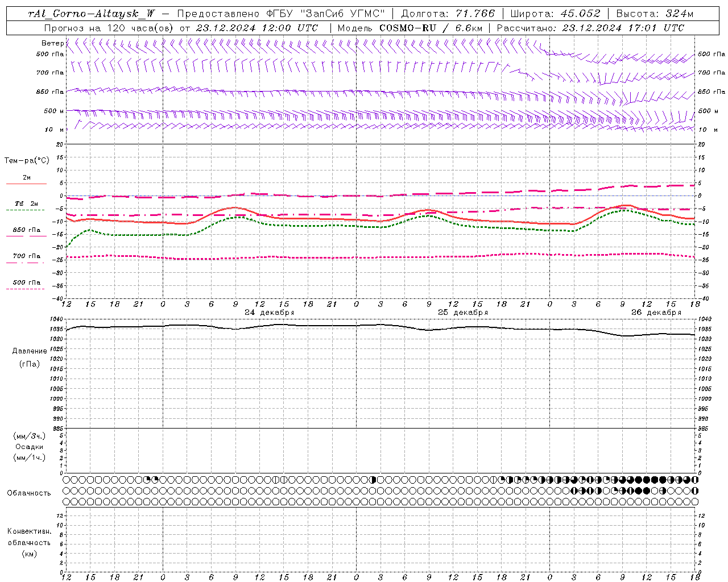This screenshot has height=582, width=728.
Task: Click the Рассчитано: 23.12.2024 17:01 UTC text
Action: [590, 28]
